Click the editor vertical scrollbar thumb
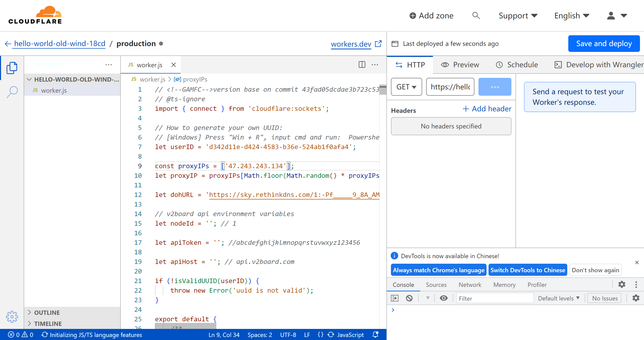 (383, 90)
